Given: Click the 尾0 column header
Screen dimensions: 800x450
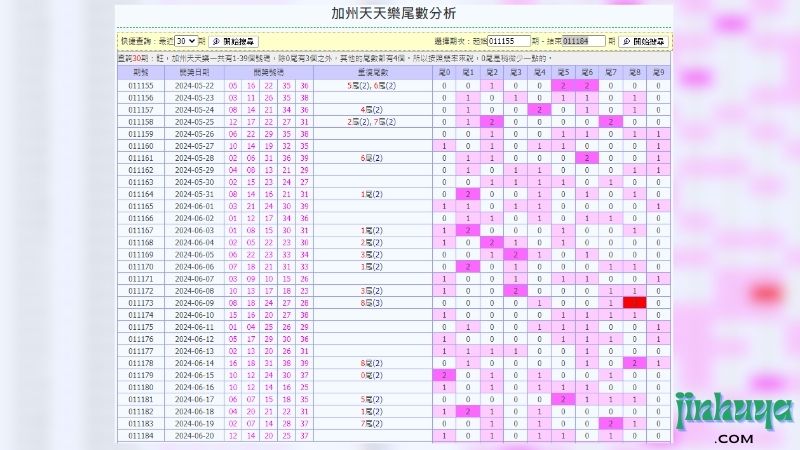Looking at the screenshot, I should pos(444,73).
